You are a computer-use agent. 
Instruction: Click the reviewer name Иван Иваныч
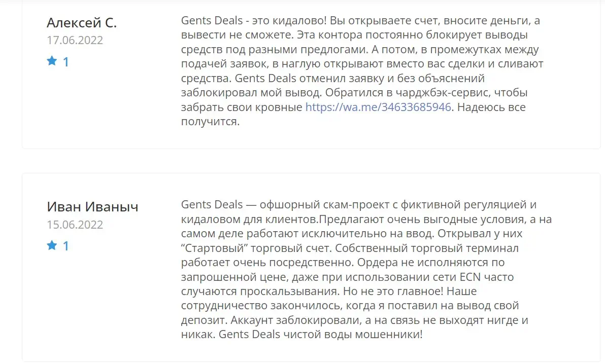[x=92, y=207]
